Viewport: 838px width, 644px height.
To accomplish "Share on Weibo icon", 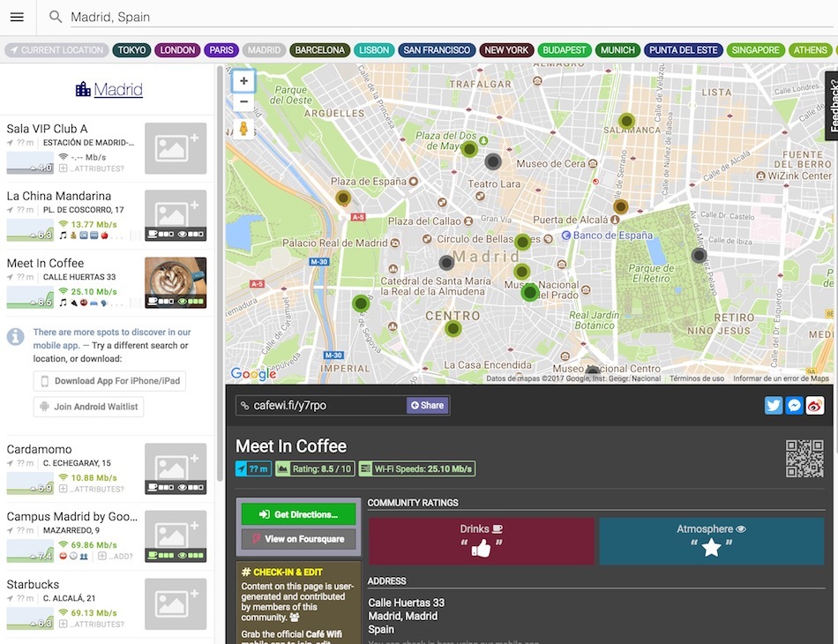I will pyautogui.click(x=816, y=405).
